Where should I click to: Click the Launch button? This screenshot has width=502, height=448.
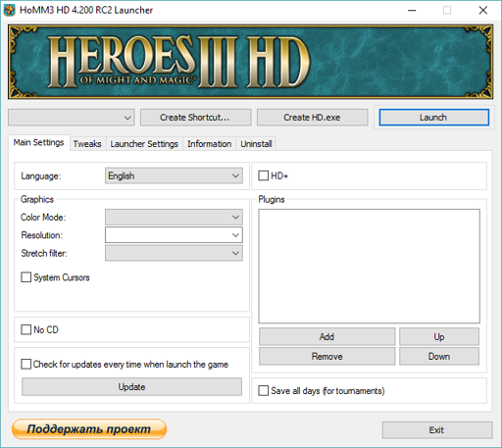pos(433,118)
